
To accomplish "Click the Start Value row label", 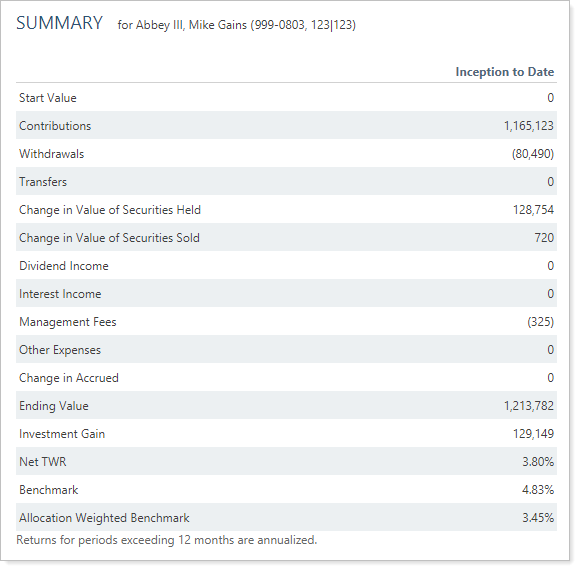I will 48,98.
